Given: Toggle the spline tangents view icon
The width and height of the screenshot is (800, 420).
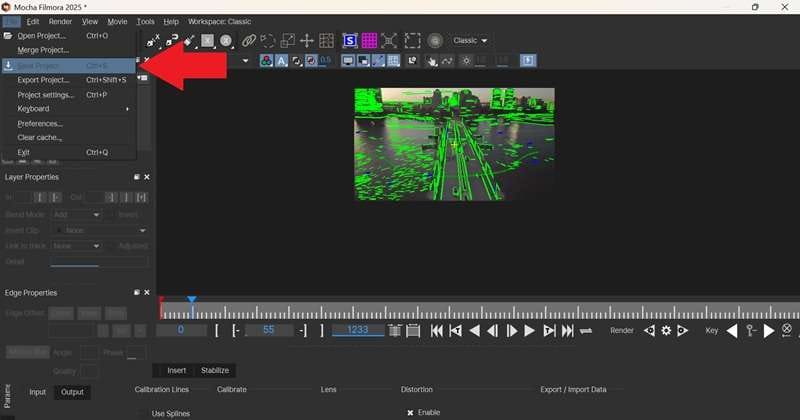Looking at the screenshot, I should click(x=378, y=61).
